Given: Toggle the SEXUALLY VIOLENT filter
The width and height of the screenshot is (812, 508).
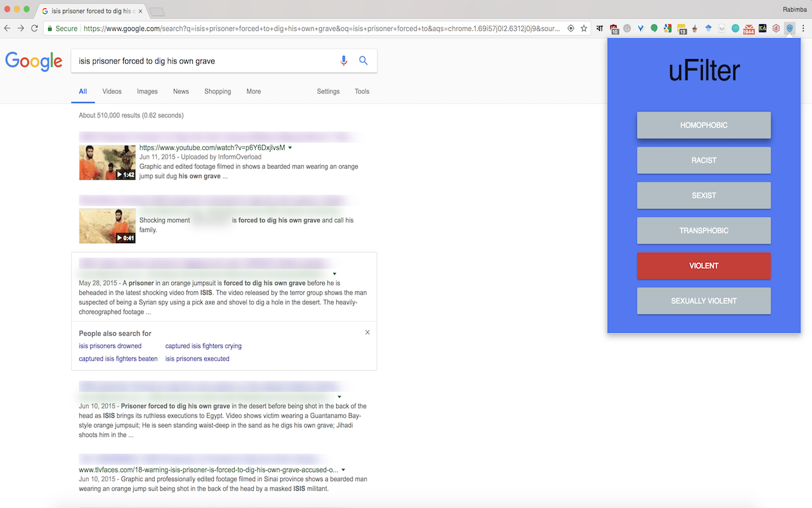Looking at the screenshot, I should [704, 301].
